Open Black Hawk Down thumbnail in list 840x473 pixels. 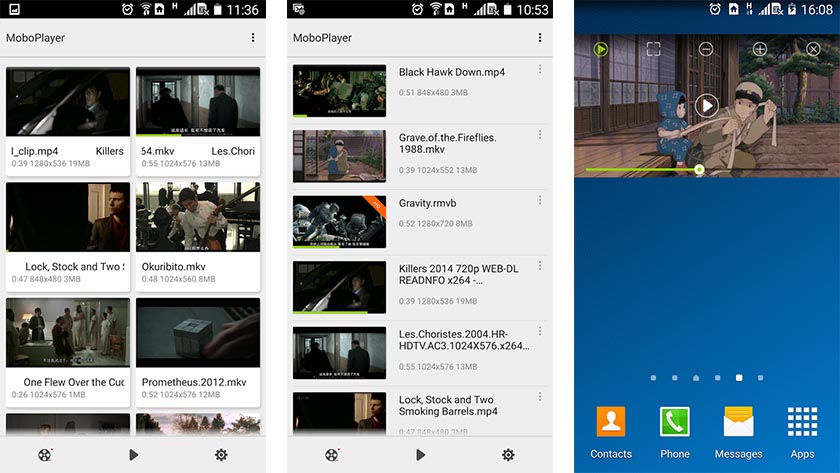click(339, 91)
